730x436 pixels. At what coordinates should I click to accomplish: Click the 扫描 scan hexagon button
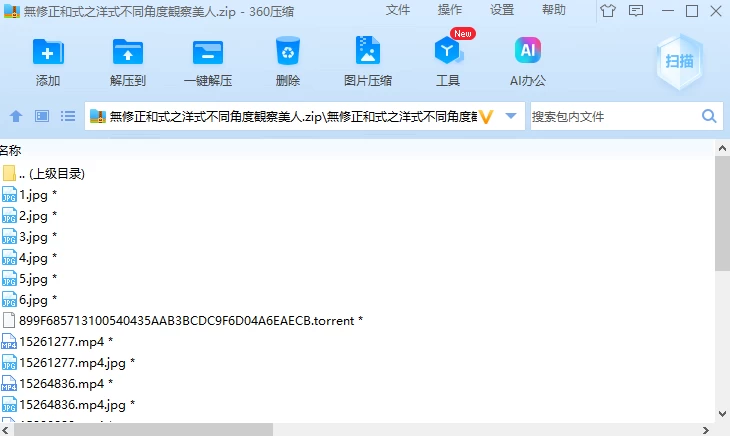point(679,61)
